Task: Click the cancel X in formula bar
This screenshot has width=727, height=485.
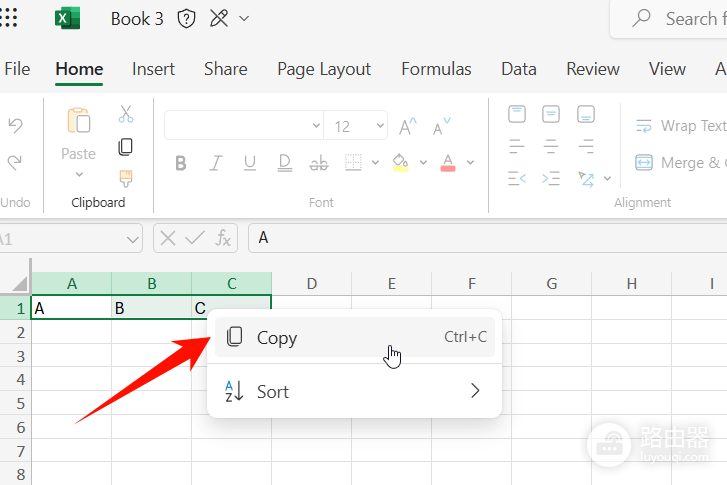Action: point(168,239)
